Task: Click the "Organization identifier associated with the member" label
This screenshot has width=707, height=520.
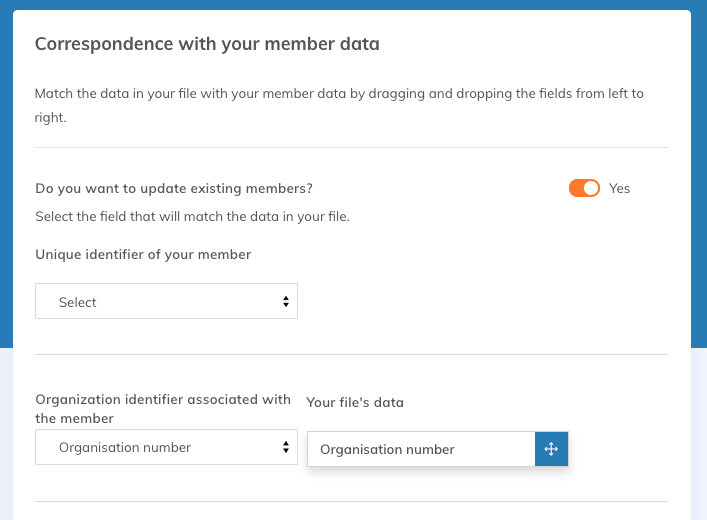Action: 163,408
